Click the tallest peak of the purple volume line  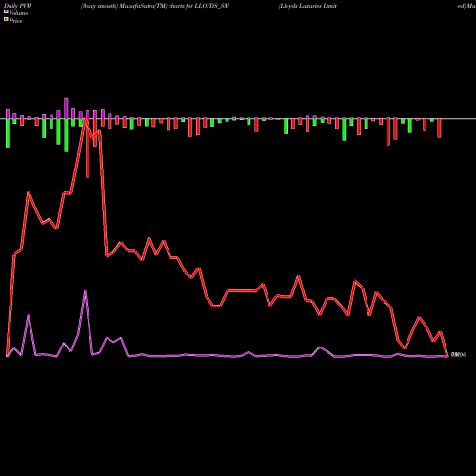[x=85, y=291]
